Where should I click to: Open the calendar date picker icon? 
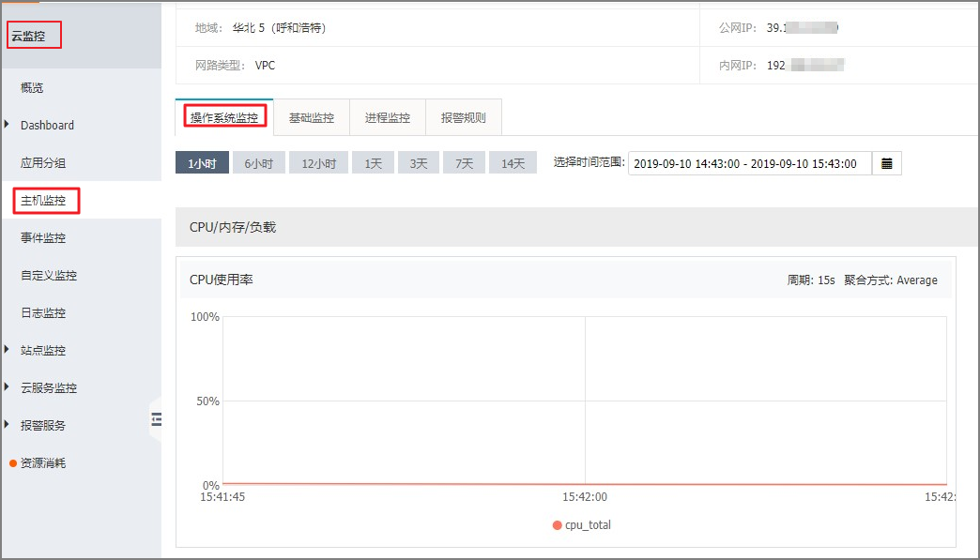tap(886, 163)
